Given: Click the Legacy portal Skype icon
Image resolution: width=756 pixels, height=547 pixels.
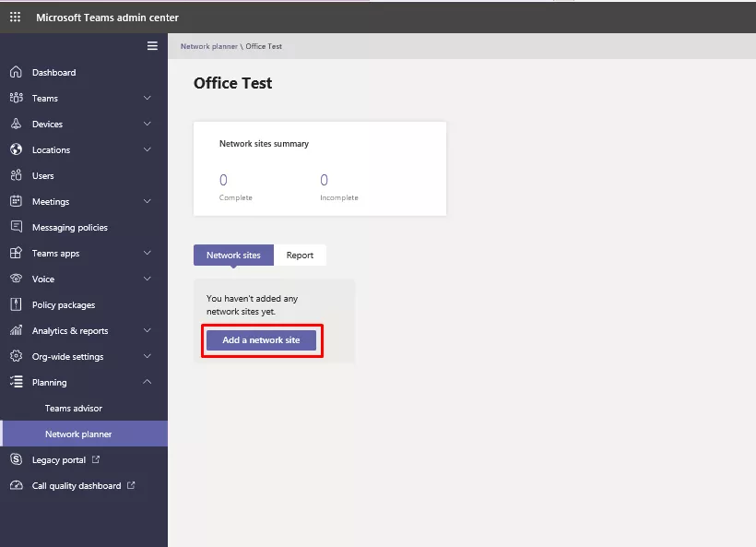Looking at the screenshot, I should tap(16, 459).
